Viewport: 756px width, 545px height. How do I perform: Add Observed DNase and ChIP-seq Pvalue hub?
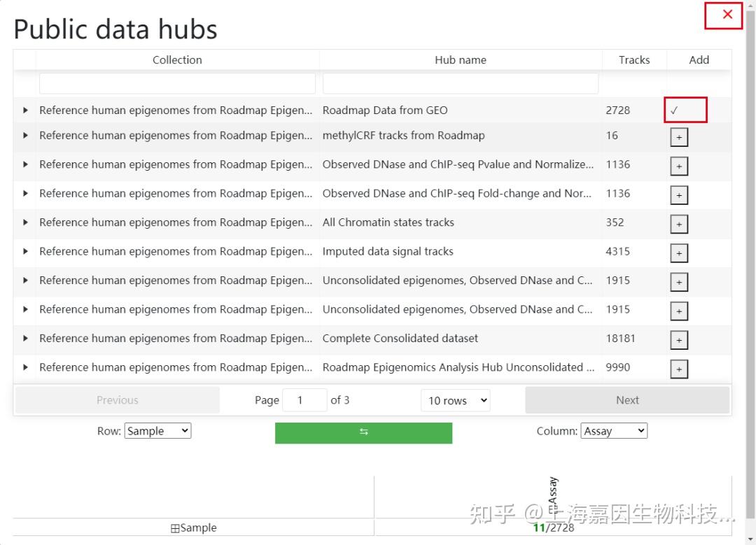pos(678,166)
